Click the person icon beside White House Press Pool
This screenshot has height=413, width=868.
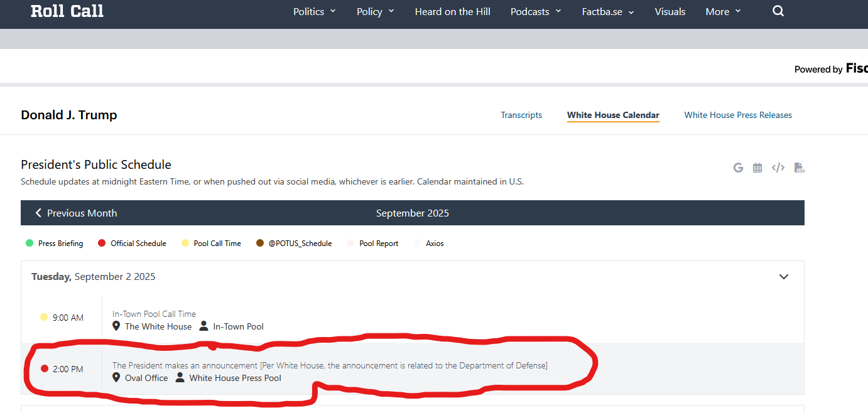tap(180, 378)
